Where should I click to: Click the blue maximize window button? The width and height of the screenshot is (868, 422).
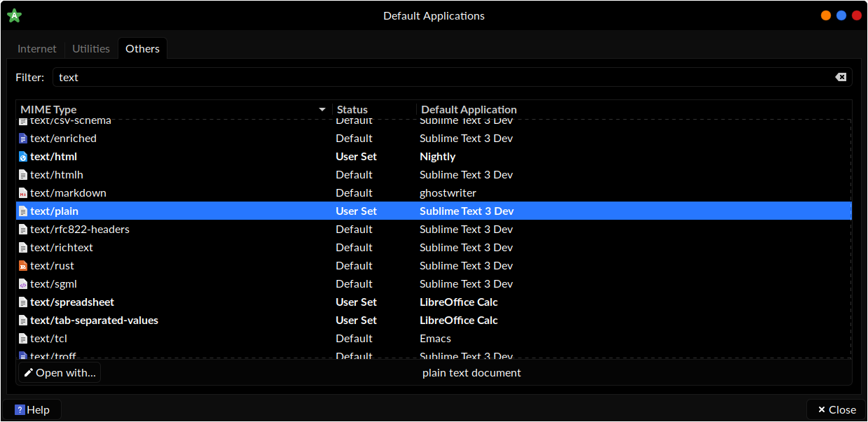pos(841,15)
